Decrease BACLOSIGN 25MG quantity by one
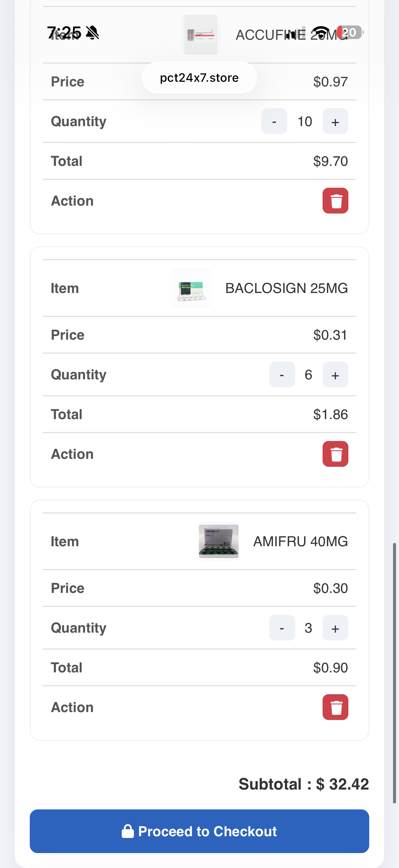399x868 pixels. pyautogui.click(x=282, y=375)
